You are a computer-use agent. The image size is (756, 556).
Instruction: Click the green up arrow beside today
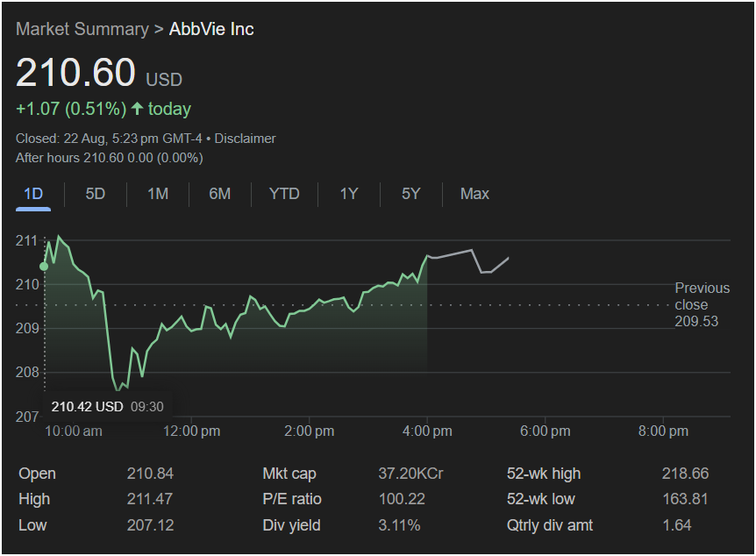click(137, 110)
